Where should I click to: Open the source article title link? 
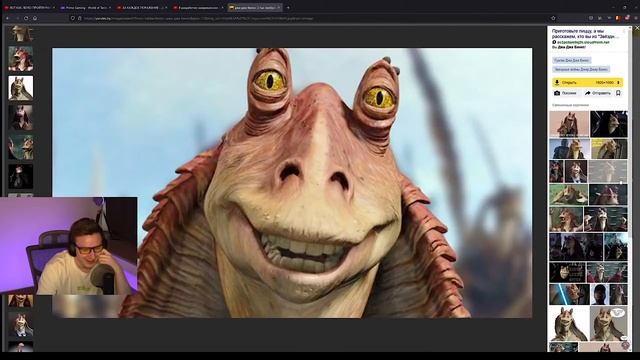tap(585, 33)
